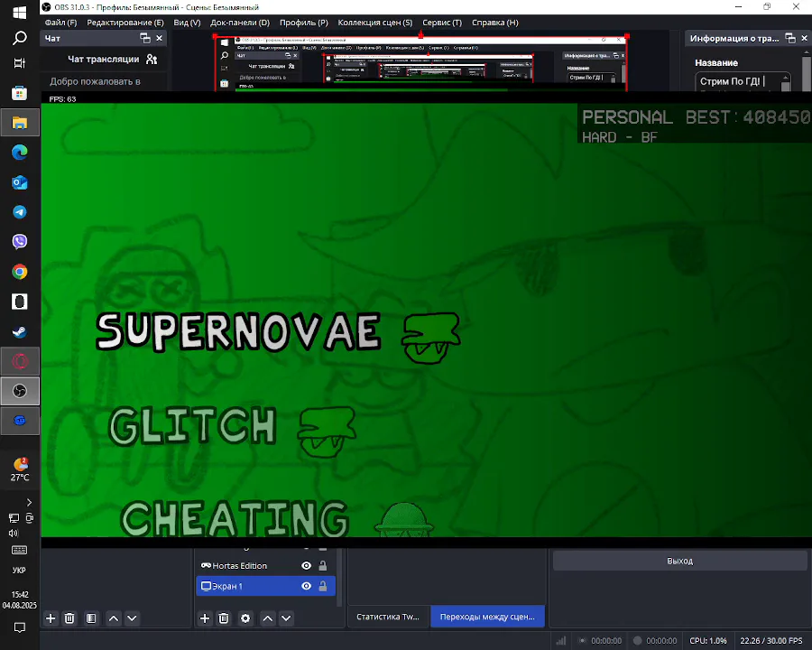Click the HARD - BF difficulty label
This screenshot has width=812, height=650.
[620, 137]
